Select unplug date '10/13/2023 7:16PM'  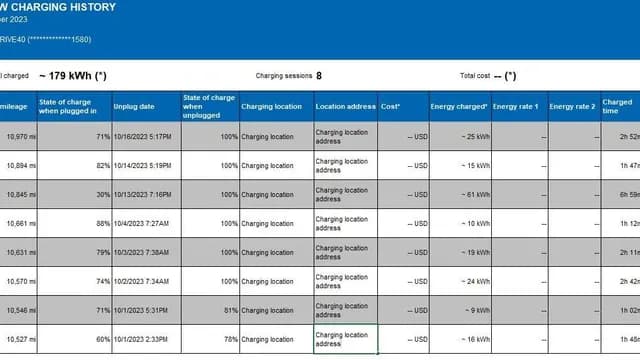pos(147,194)
